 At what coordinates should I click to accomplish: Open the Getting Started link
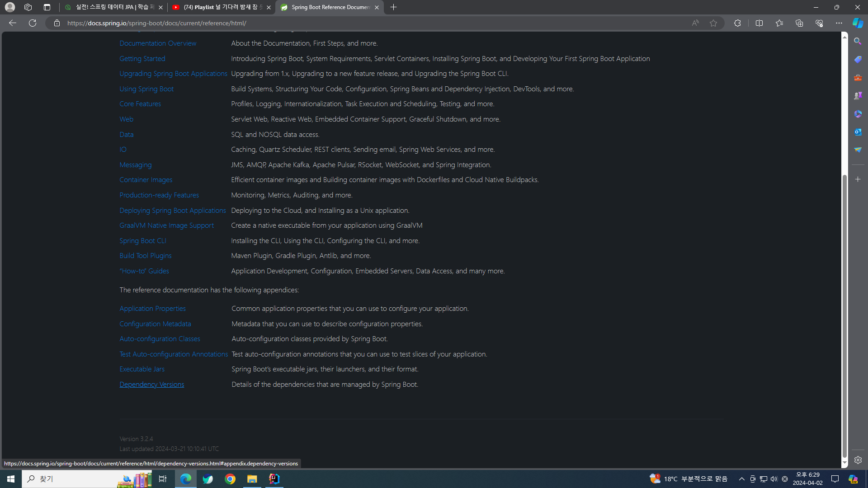coord(142,59)
